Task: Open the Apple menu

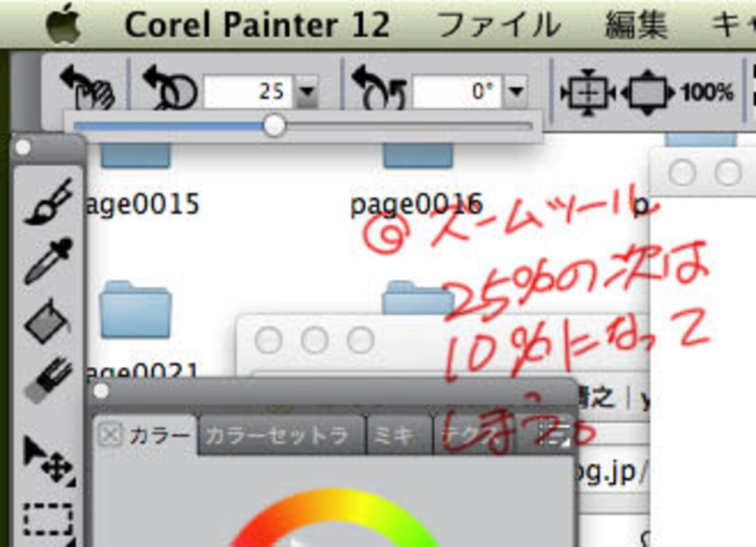Action: (x=63, y=23)
